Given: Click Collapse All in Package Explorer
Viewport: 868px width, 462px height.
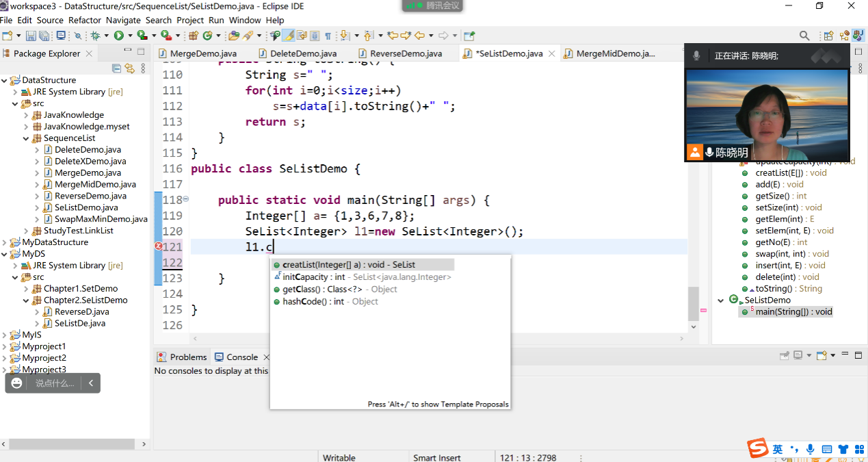Looking at the screenshot, I should pyautogui.click(x=116, y=68).
